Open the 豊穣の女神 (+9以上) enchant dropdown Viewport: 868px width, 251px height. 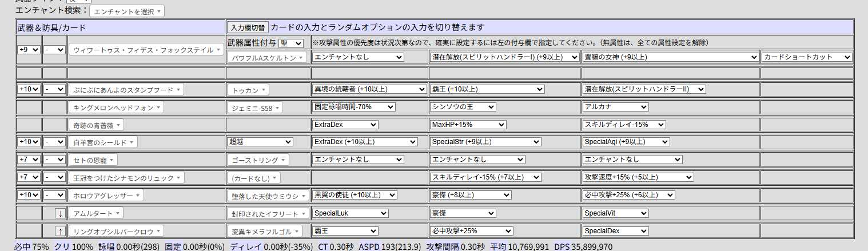pyautogui.click(x=670, y=57)
